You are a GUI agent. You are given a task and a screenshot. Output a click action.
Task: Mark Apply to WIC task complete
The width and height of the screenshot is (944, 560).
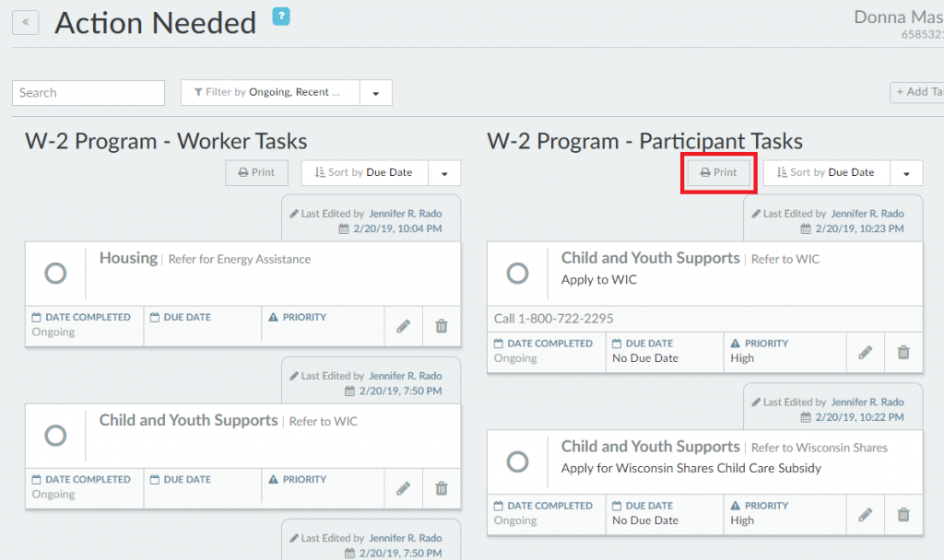coord(518,273)
